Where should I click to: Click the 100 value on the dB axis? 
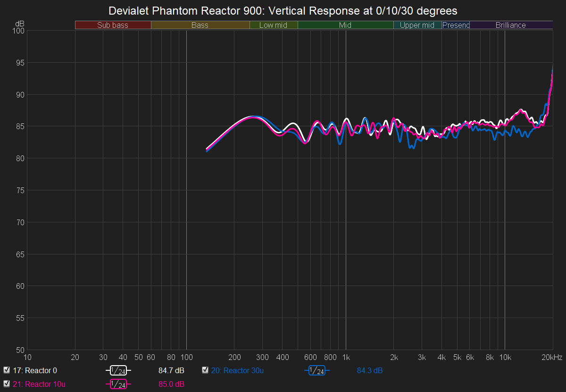pos(18,31)
